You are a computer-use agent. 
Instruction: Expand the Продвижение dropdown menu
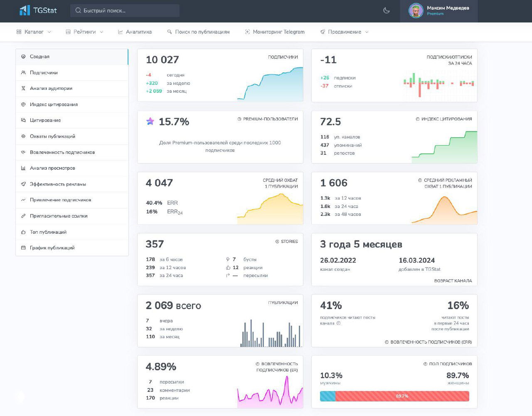[x=344, y=32]
